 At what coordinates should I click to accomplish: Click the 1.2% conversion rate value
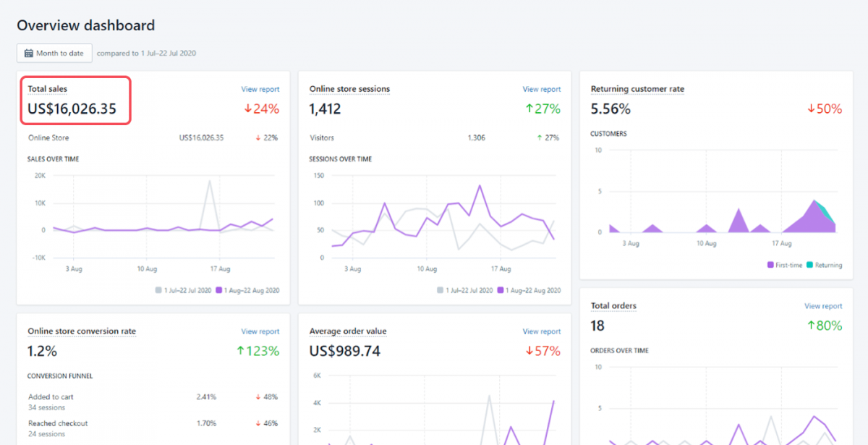(42, 351)
